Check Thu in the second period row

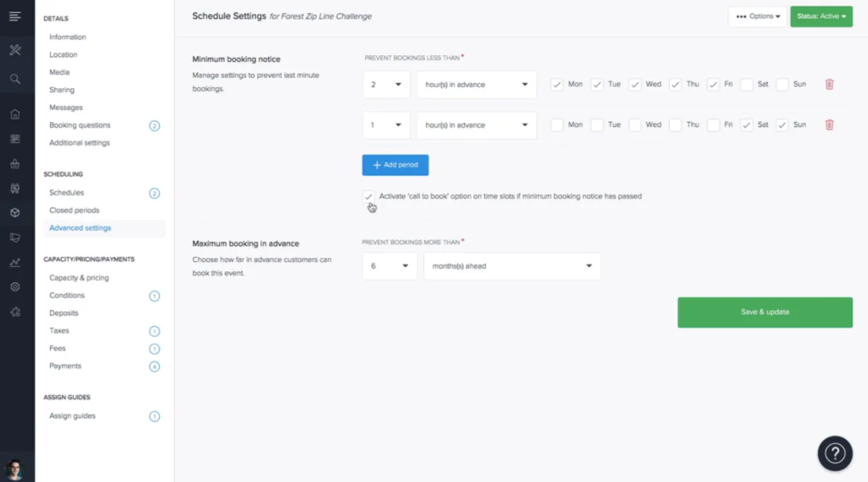(675, 125)
